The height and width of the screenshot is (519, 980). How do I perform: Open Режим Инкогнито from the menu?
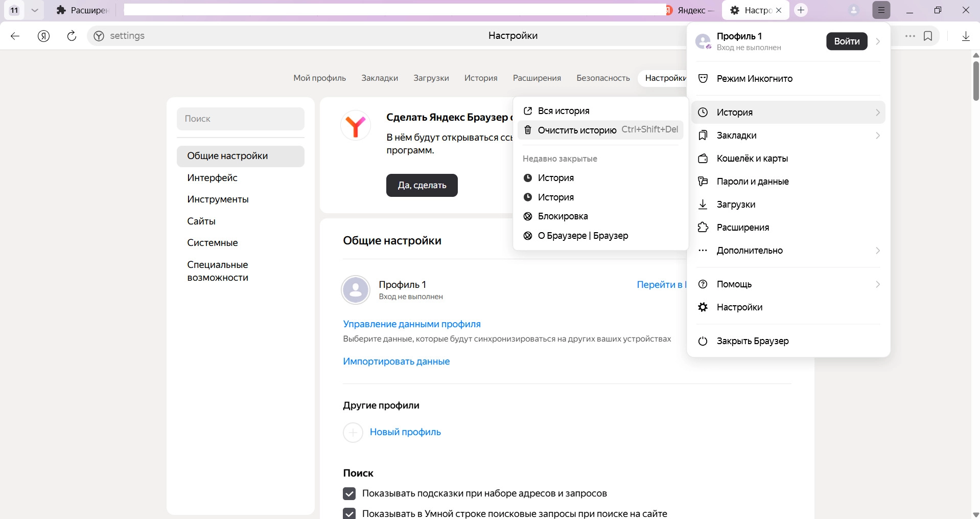pos(788,79)
